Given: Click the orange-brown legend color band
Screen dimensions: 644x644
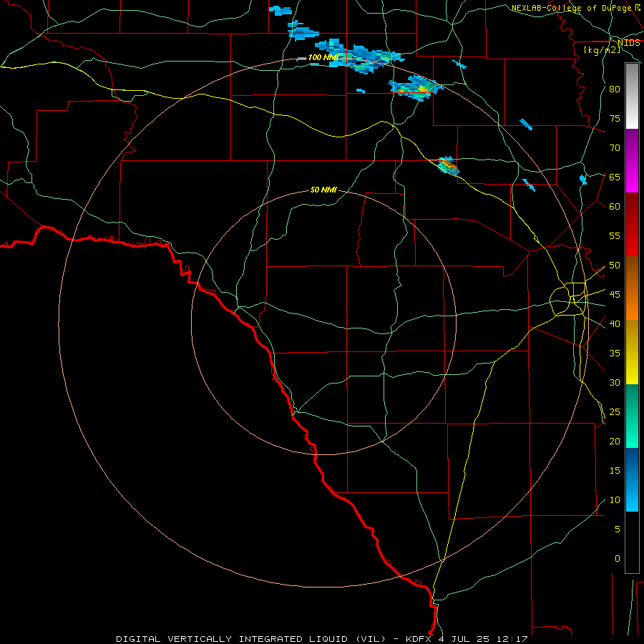Looking at the screenshot, I should [632, 288].
